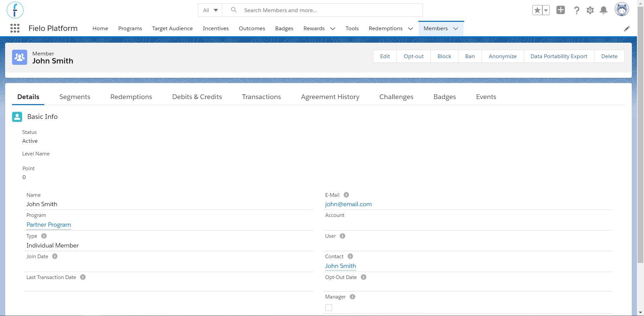Click the Member record icon
This screenshot has height=316, width=644.
pos(19,57)
